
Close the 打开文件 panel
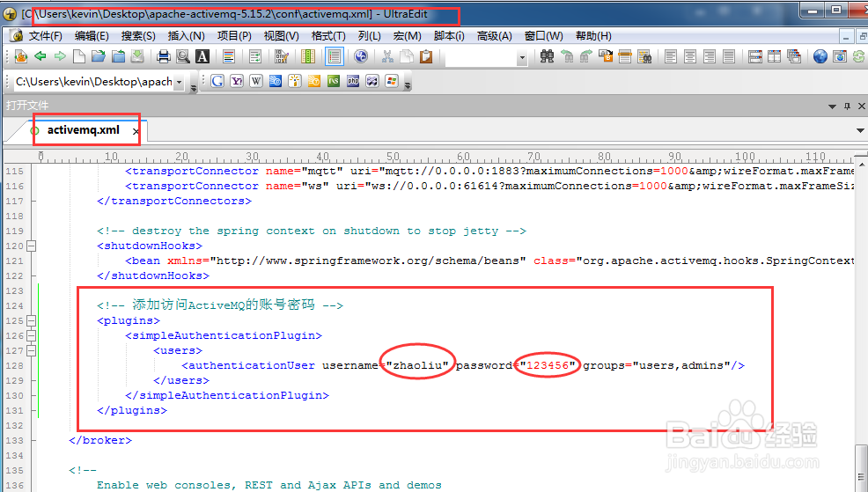[x=861, y=106]
